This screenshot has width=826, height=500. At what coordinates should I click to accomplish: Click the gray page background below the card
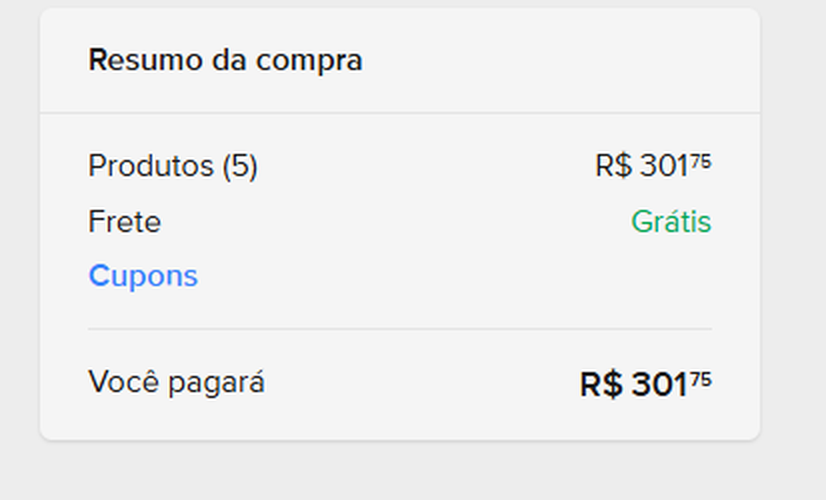tap(400, 472)
